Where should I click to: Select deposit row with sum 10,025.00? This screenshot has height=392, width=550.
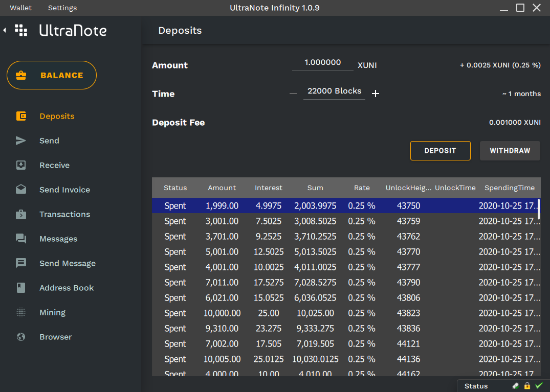point(346,313)
